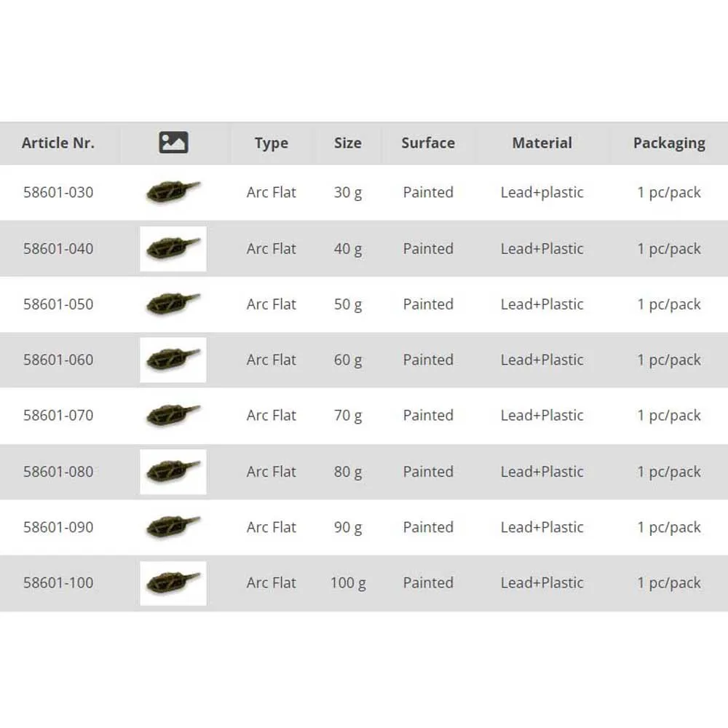
Task: Open the 58601-070 product thumbnail
Action: click(173, 416)
